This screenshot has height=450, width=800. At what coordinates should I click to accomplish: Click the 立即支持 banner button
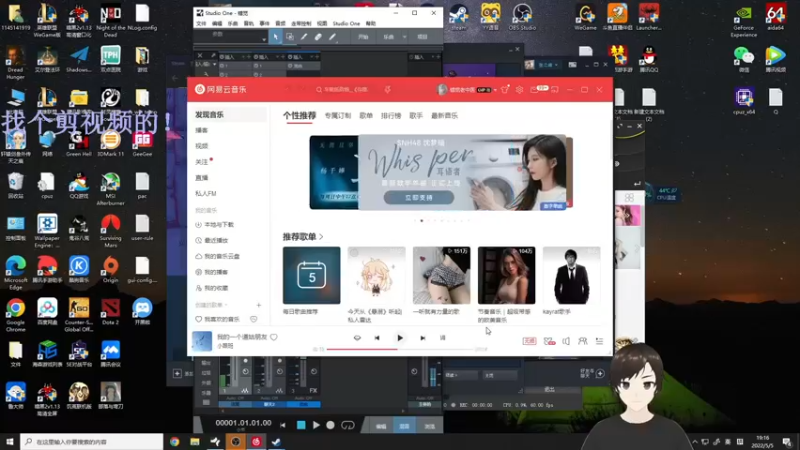[x=418, y=197]
